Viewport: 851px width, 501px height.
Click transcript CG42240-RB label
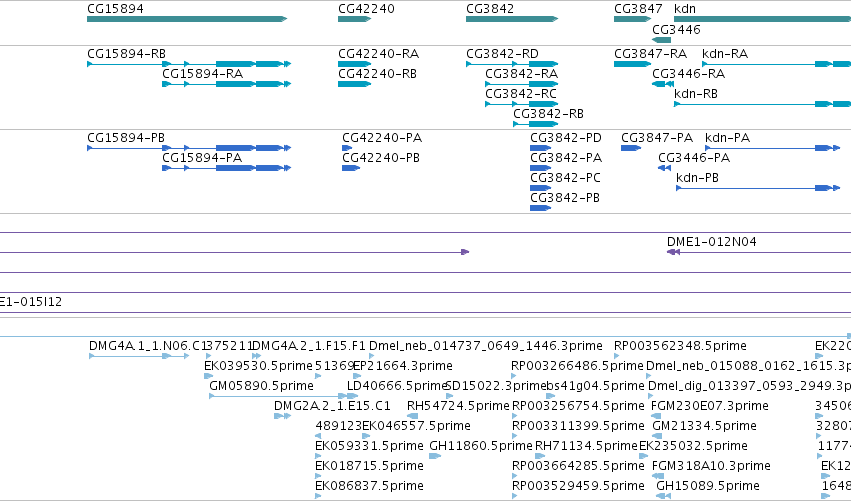coord(377,74)
